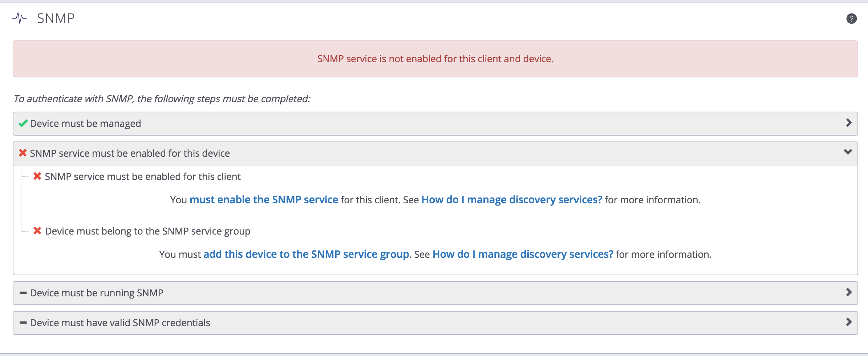Click the red X beside SNMP service group requirement

coord(37,231)
